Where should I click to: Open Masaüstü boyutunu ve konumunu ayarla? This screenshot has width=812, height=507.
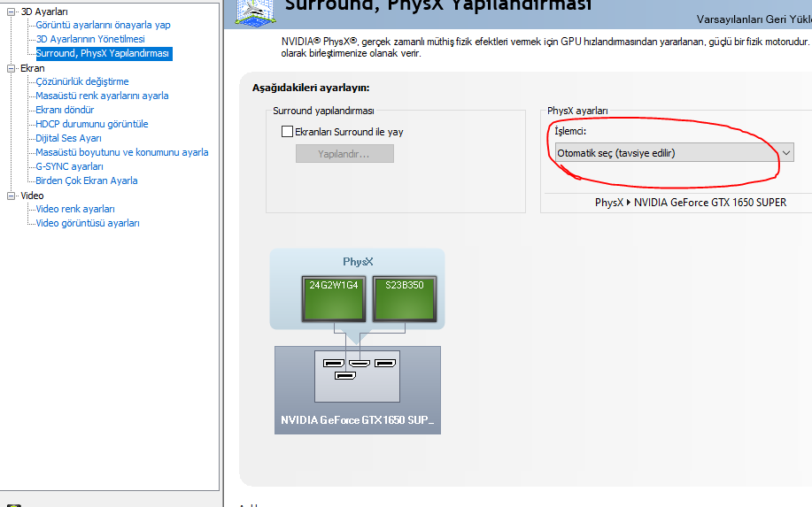[121, 152]
